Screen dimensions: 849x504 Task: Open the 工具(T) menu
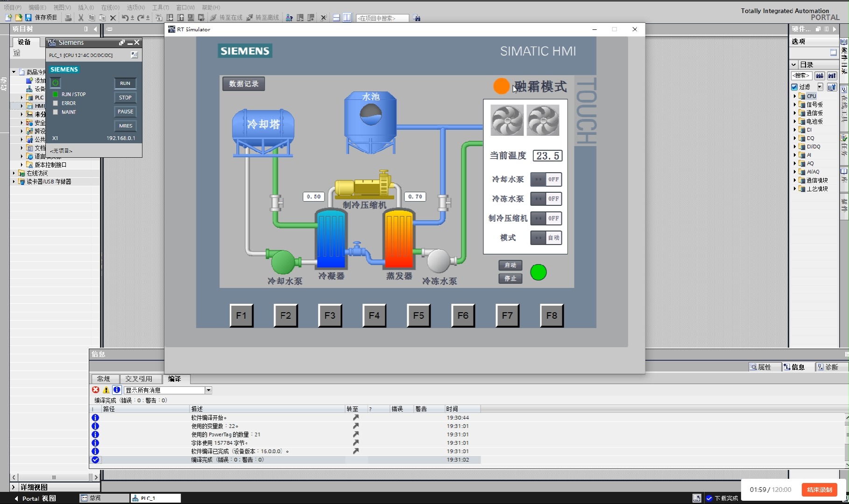[x=160, y=7]
